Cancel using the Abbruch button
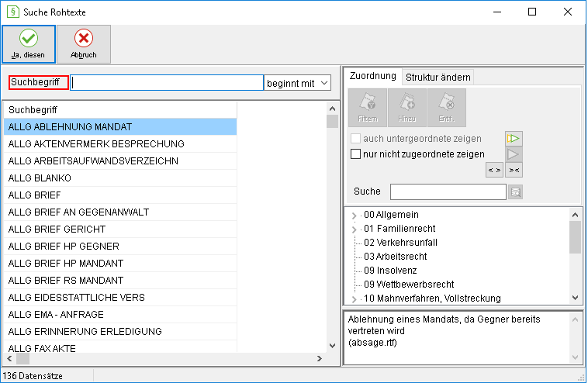Viewport: 588px width, 383px height. [x=84, y=44]
